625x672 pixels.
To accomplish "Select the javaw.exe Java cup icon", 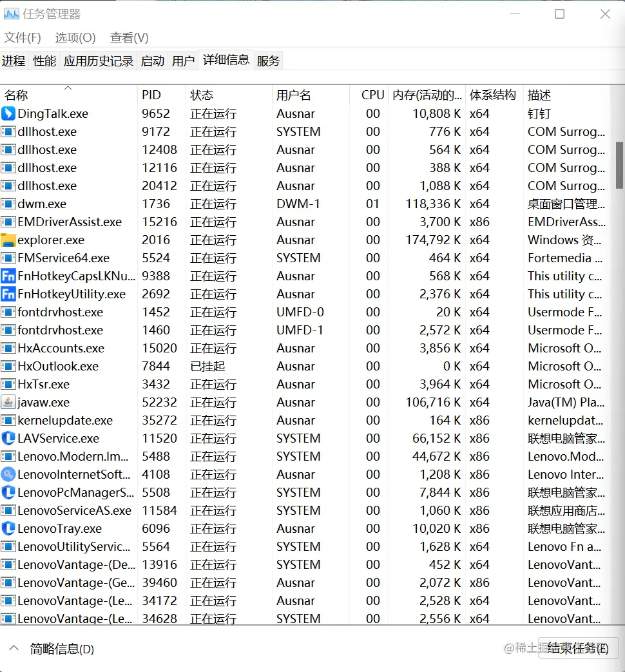I will tap(7, 402).
